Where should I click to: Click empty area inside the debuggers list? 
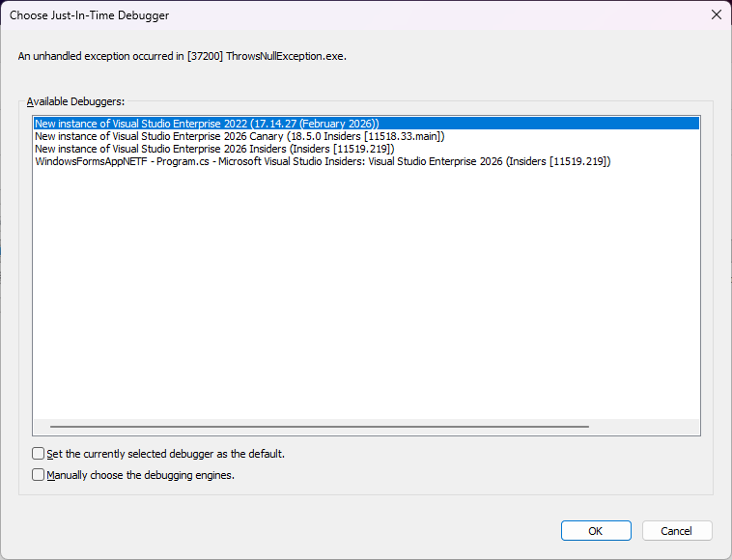pos(365,290)
